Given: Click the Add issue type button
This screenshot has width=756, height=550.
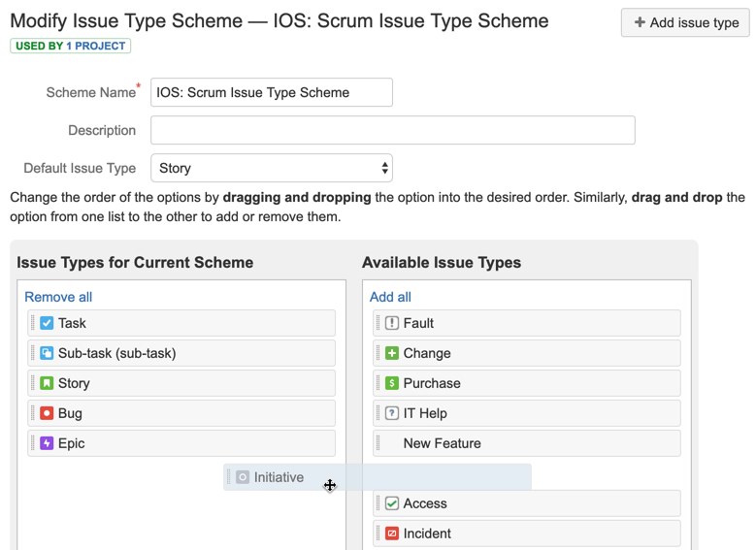Looking at the screenshot, I should coord(685,22).
